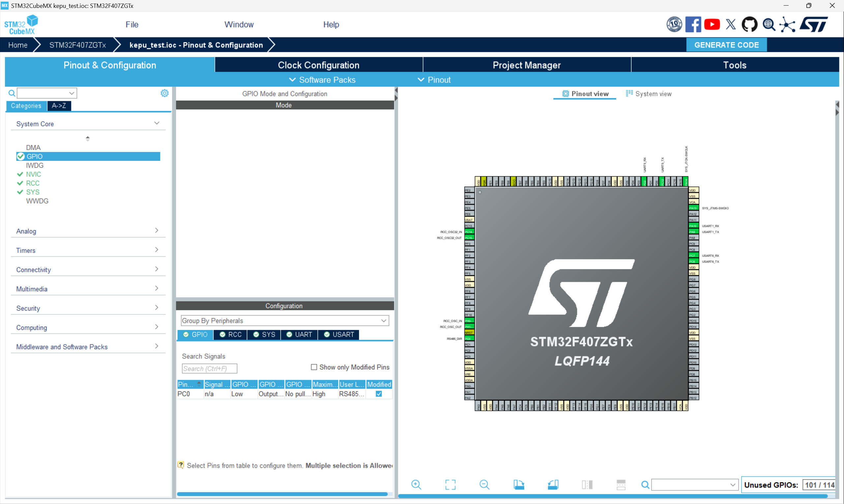Click green PC0 RS485_DIR pin
The height and width of the screenshot is (504, 844).
(x=469, y=339)
